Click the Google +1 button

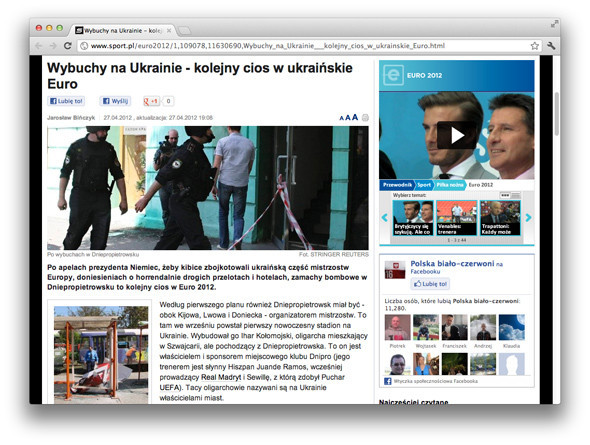pyautogui.click(x=152, y=101)
